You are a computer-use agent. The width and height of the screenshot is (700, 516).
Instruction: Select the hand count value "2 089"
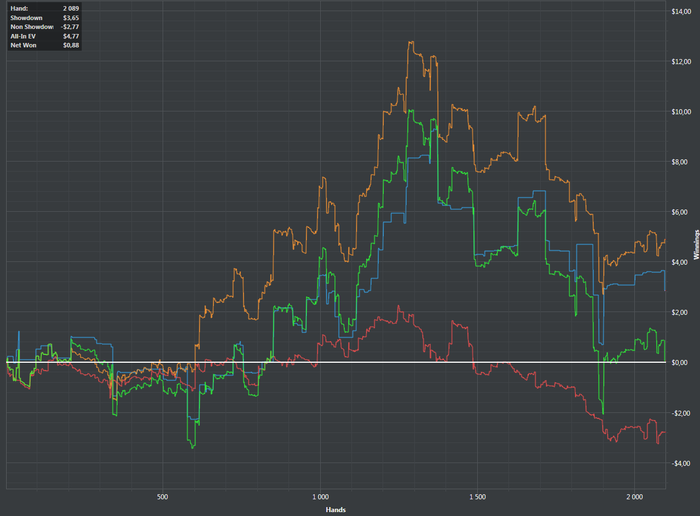71,8
